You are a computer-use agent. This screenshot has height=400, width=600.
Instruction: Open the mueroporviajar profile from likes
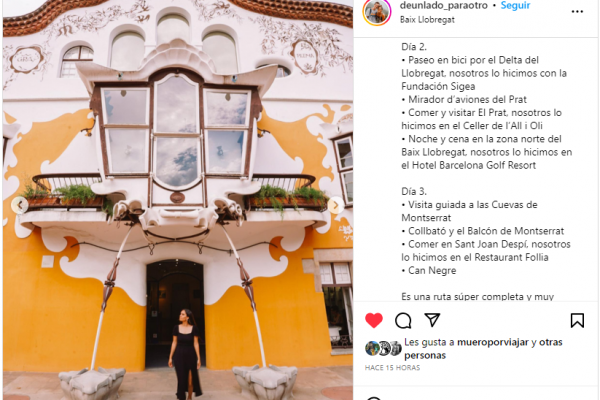click(x=493, y=342)
